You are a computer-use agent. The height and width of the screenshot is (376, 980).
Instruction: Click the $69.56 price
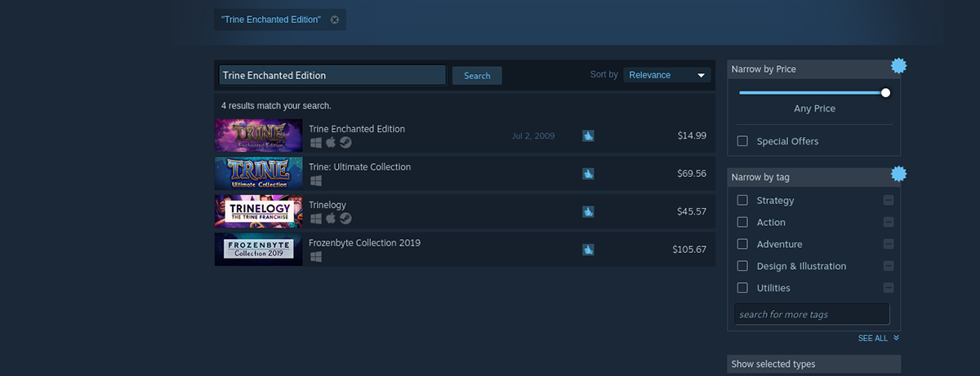pos(692,174)
